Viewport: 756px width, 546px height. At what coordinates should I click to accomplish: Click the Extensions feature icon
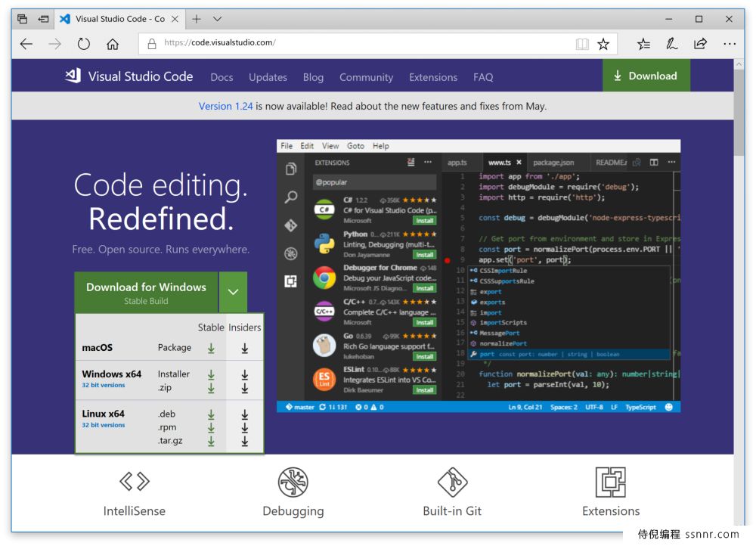[611, 482]
